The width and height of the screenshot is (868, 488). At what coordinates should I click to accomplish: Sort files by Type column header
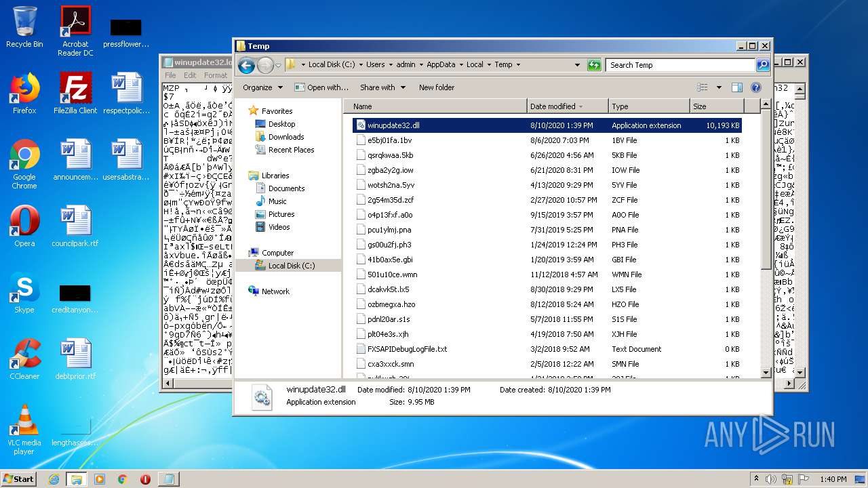648,106
